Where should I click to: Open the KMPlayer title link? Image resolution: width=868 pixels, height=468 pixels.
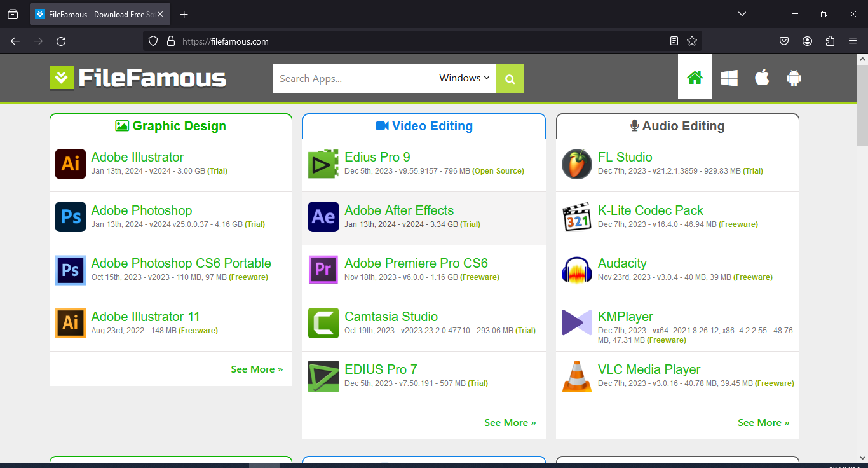click(x=625, y=317)
